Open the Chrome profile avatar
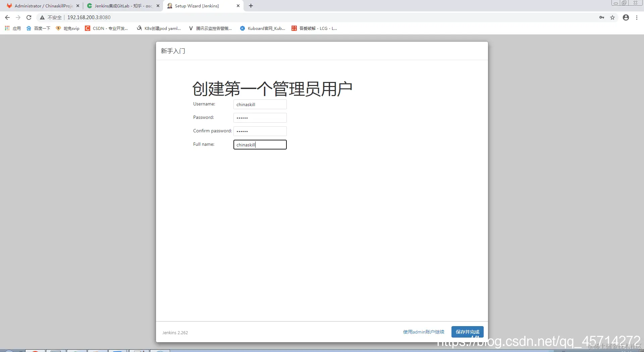Image resolution: width=644 pixels, height=352 pixels. point(625,17)
